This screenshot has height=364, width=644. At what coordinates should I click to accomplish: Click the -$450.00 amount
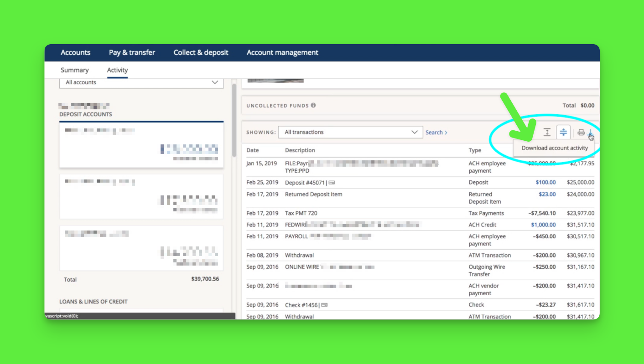point(545,236)
